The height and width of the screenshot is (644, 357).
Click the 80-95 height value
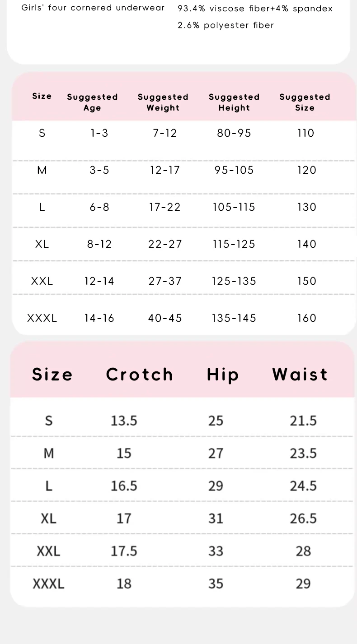(x=234, y=133)
